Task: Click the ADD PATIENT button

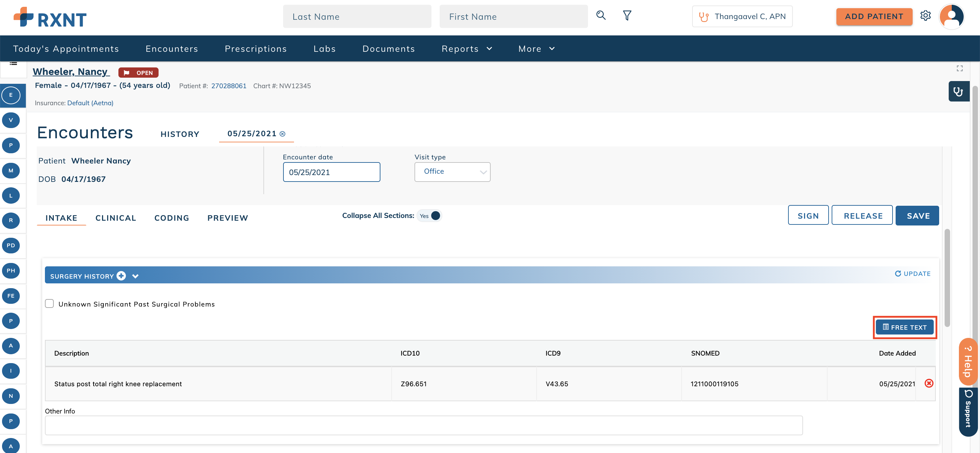Action: (874, 16)
